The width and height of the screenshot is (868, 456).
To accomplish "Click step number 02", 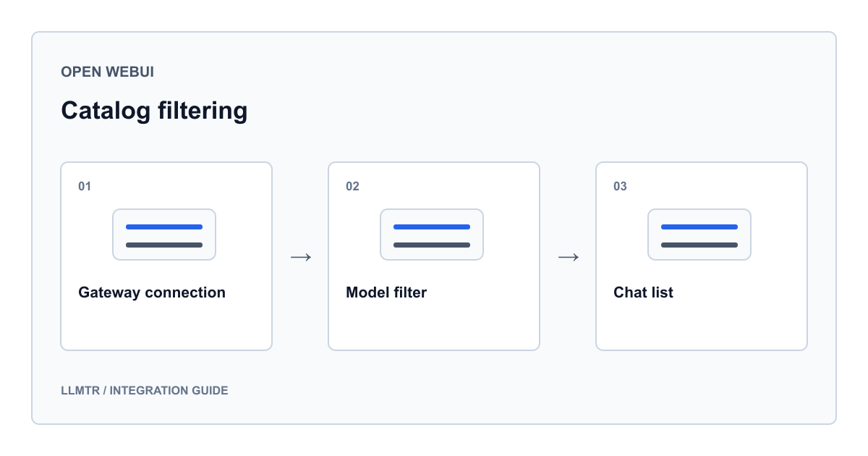I will click(352, 186).
